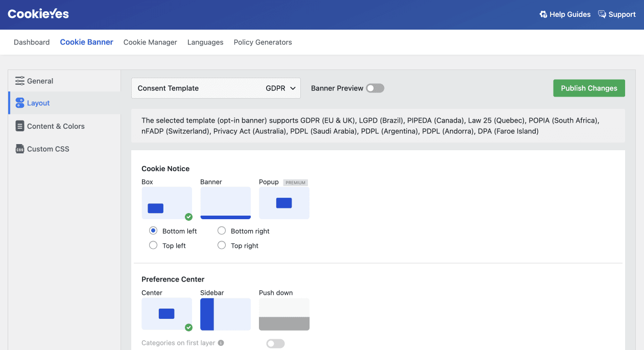Screen dimensions: 644x350
Task: Open the Cookie Banner tab
Action: click(87, 42)
